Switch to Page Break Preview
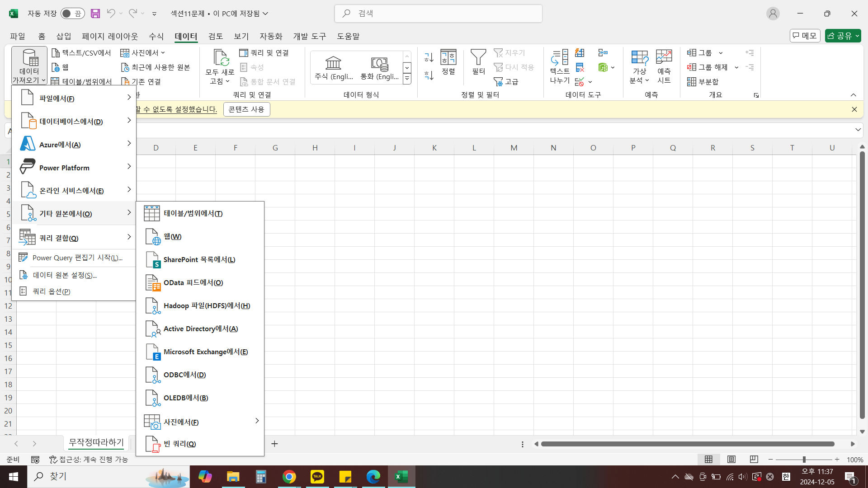The width and height of the screenshot is (868, 488). pyautogui.click(x=754, y=460)
